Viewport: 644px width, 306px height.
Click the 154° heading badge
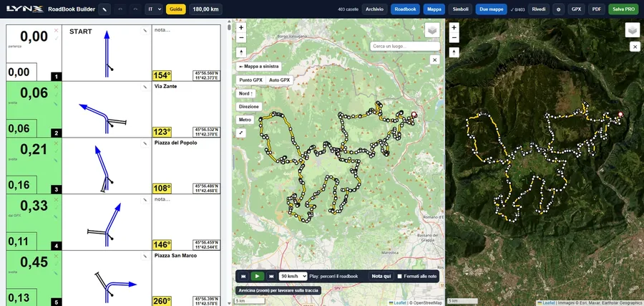pos(162,75)
